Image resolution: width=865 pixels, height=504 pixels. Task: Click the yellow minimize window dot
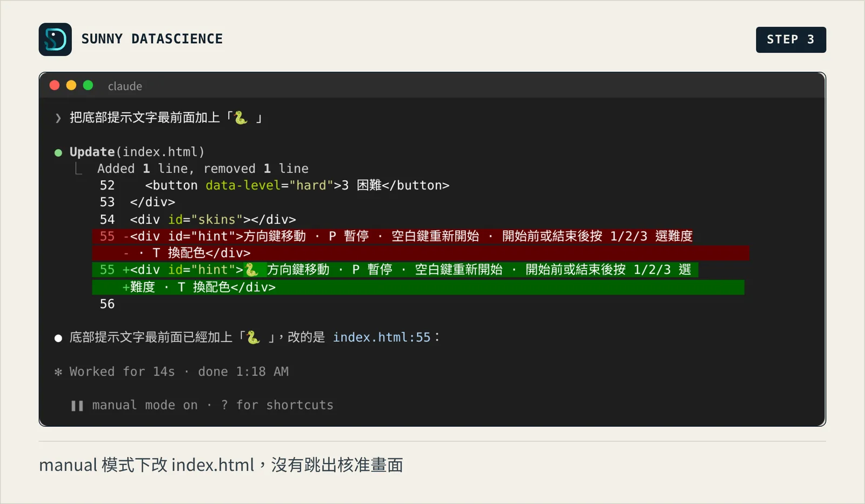tap(71, 85)
